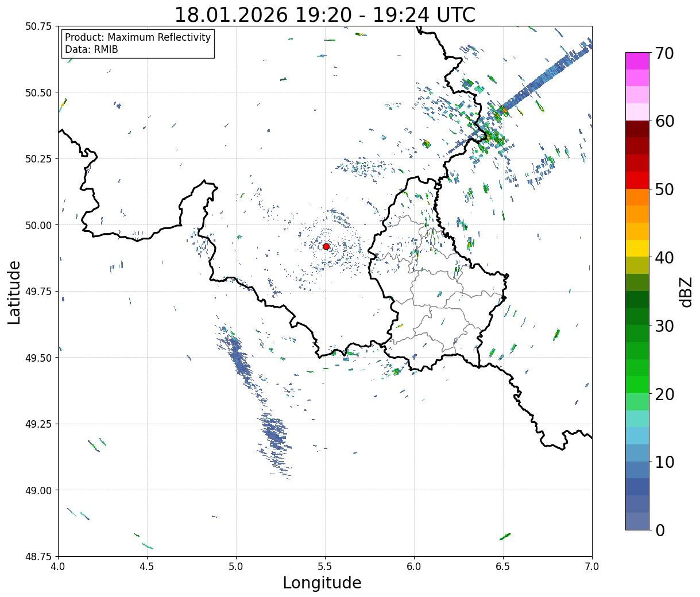
Task: Click the latitude tick label 48.75
Action: pos(38,556)
